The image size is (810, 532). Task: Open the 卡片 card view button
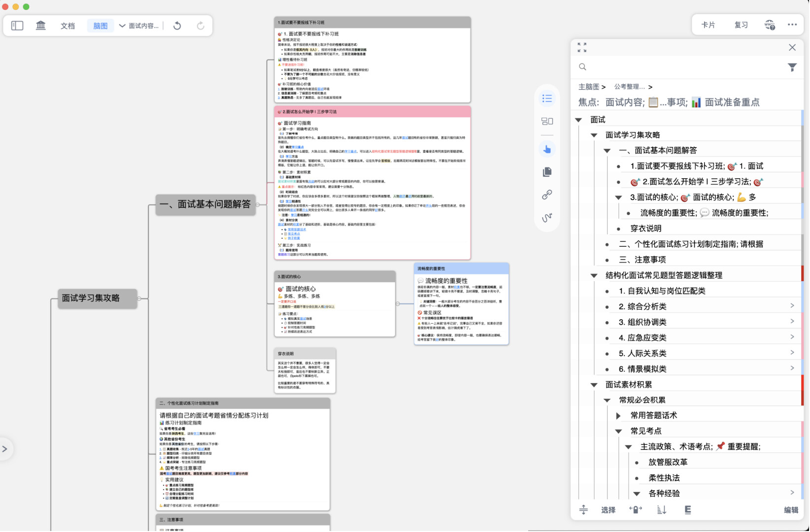tap(708, 25)
